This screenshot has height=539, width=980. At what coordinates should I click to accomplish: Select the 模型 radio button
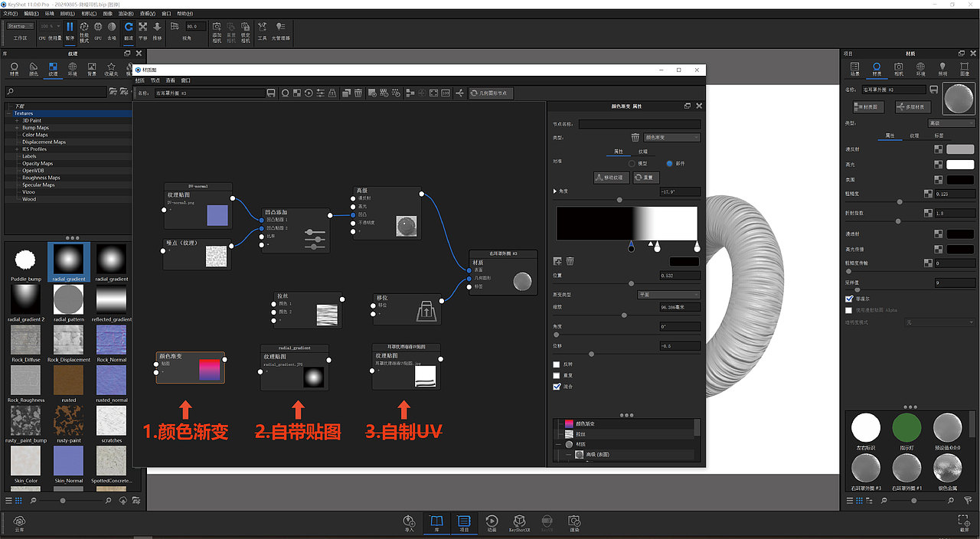632,163
